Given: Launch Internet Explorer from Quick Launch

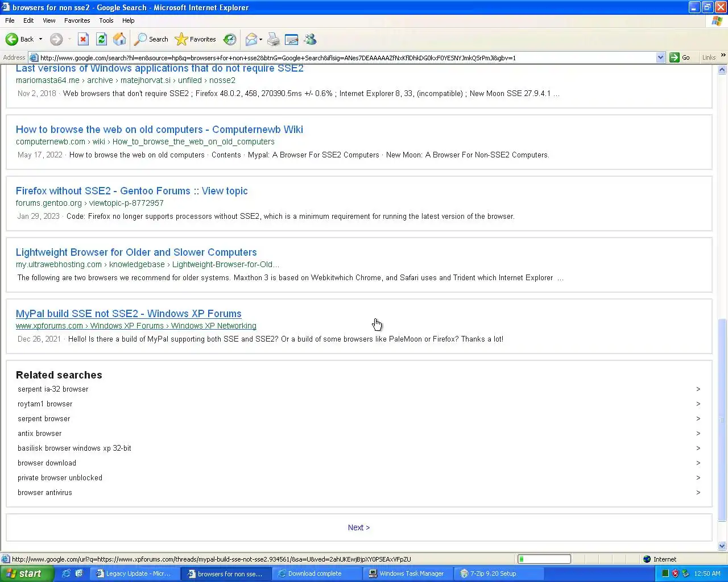Looking at the screenshot, I should pos(66,573).
